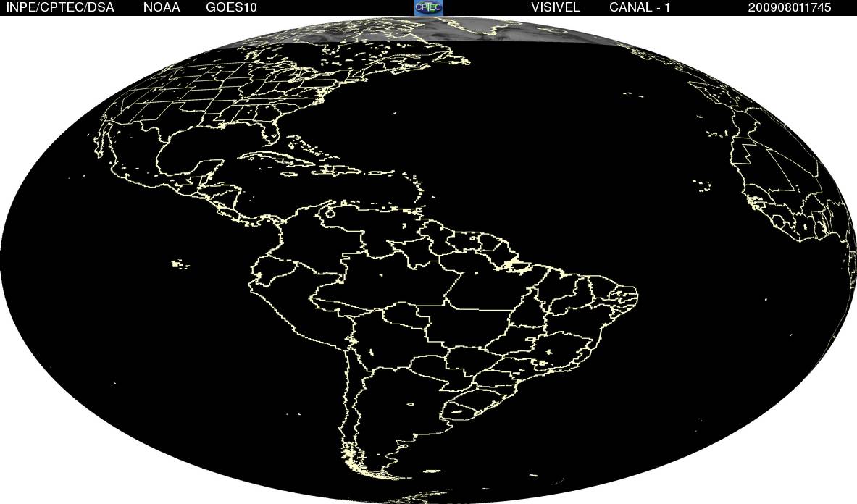Click the CPTEC logo in header
The image size is (857, 504).
click(429, 7)
